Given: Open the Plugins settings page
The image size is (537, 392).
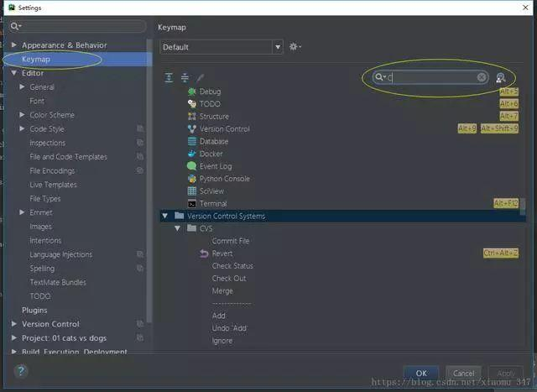Looking at the screenshot, I should (x=34, y=310).
